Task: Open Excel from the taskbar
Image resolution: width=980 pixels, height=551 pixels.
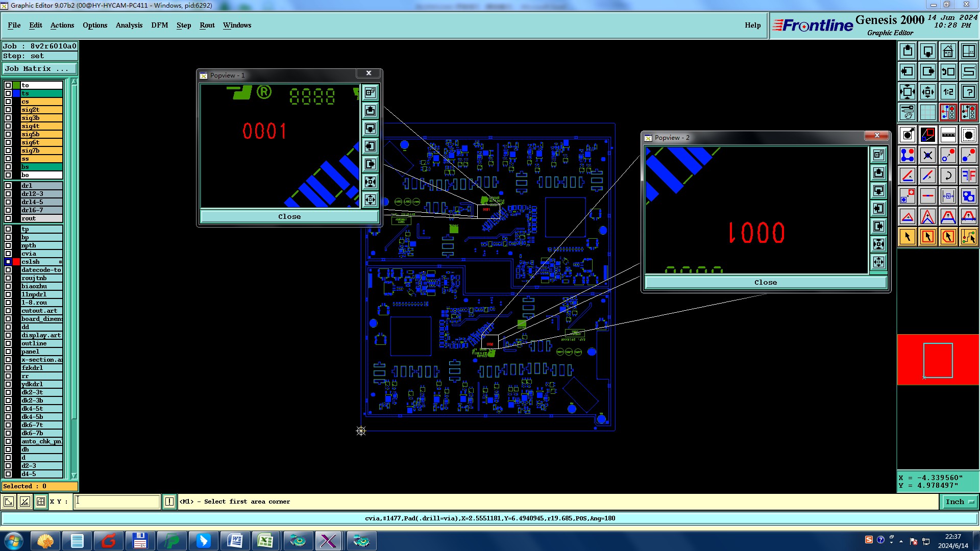Action: pos(265,541)
